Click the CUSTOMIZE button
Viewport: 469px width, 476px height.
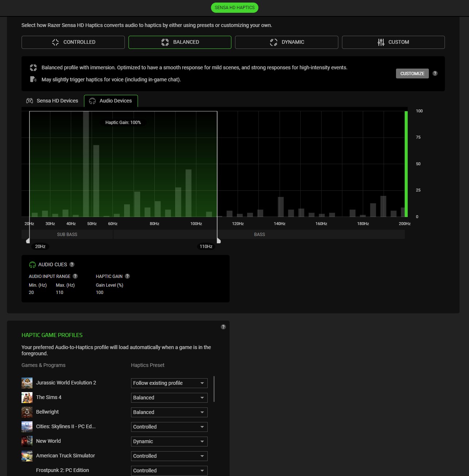412,74
